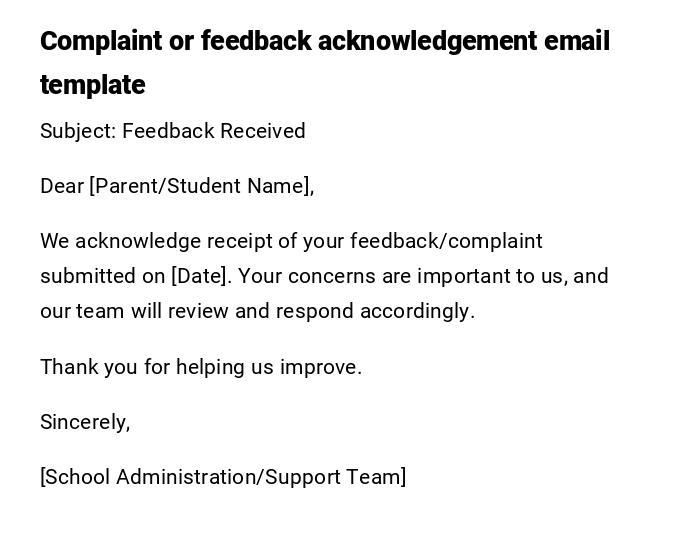Click the word "Dear" in the greeting

point(62,186)
